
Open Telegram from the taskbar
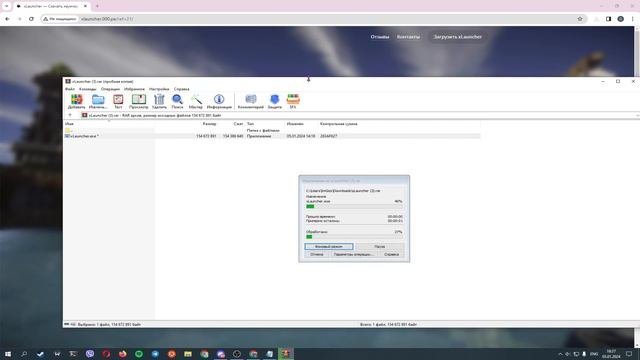[155, 354]
